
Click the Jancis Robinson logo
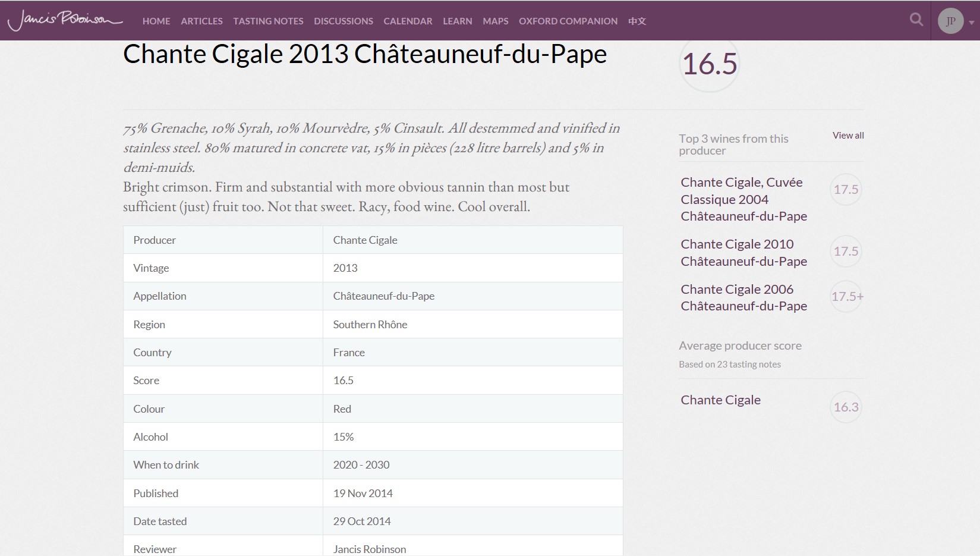coord(65,20)
